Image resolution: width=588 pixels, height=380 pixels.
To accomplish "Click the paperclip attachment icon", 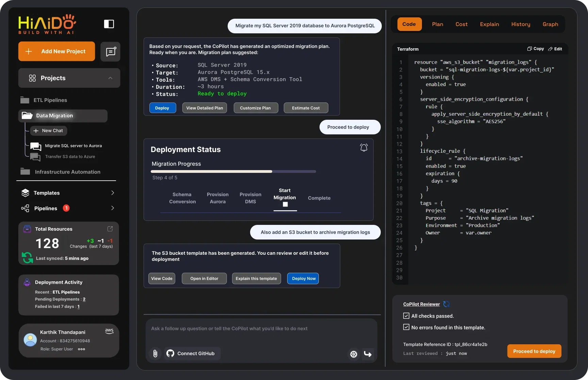I will (x=155, y=353).
